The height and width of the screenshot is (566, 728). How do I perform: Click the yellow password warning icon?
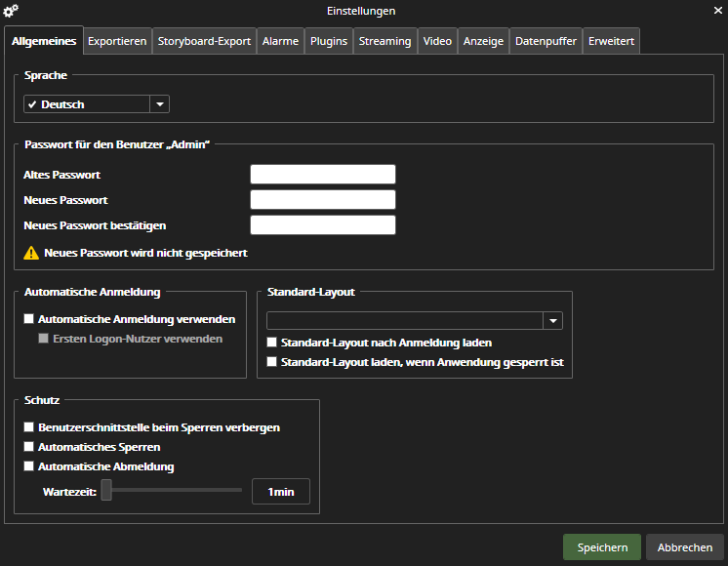pyautogui.click(x=30, y=253)
